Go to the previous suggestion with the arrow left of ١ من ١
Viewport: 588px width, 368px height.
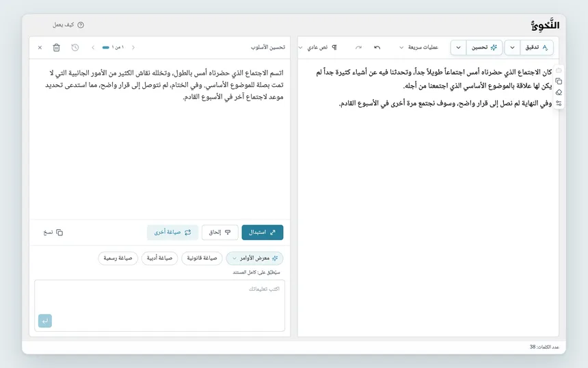click(93, 48)
